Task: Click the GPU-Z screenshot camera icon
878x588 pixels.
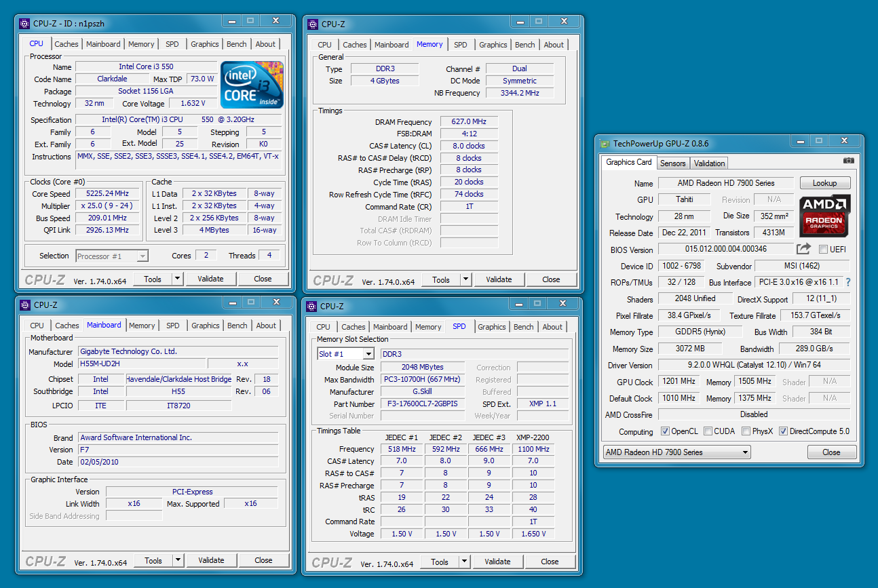Action: pos(849,161)
